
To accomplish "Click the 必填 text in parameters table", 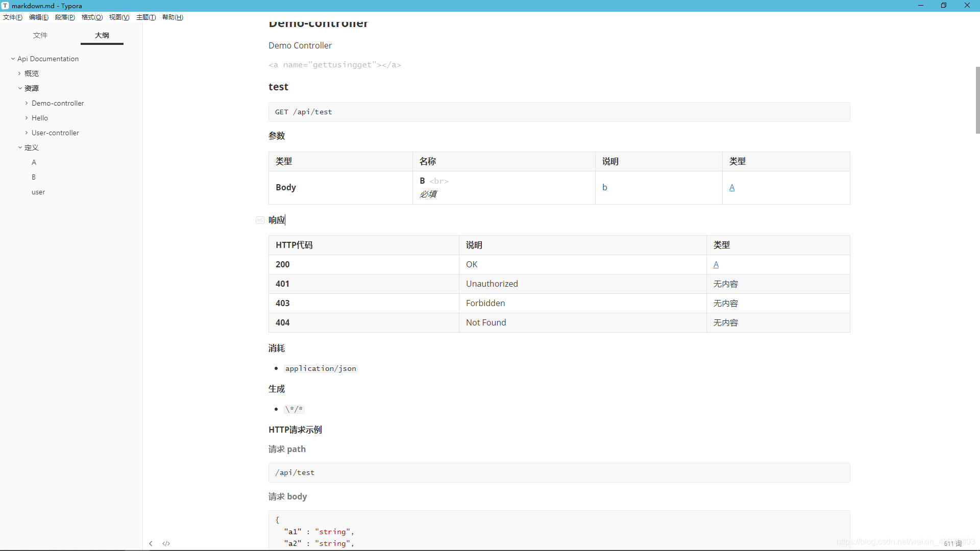I will [x=428, y=194].
